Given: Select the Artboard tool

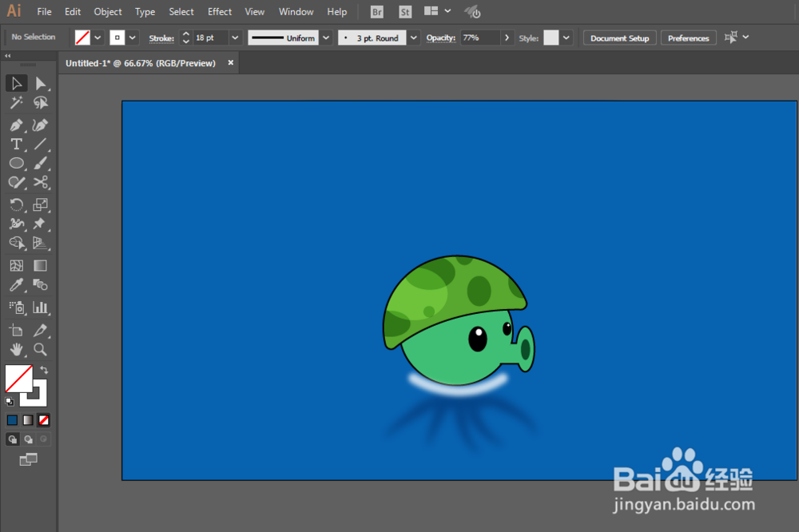Looking at the screenshot, I should pyautogui.click(x=16, y=330).
